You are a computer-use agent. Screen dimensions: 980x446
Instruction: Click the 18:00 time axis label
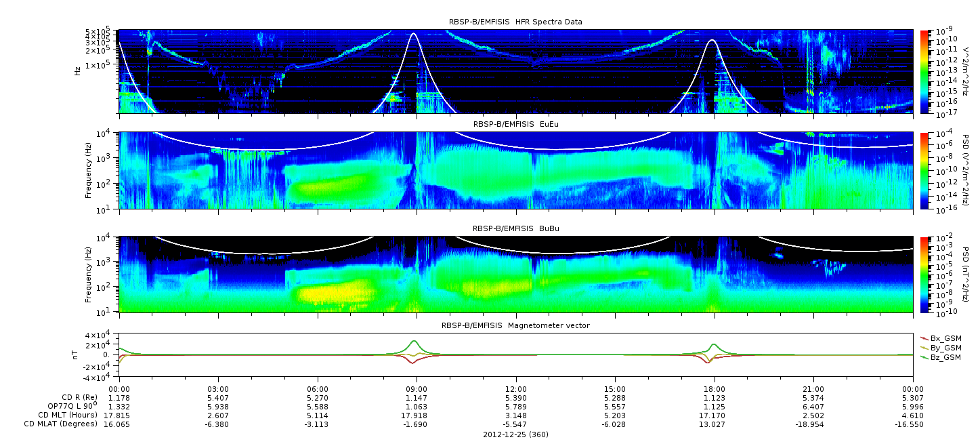714,388
